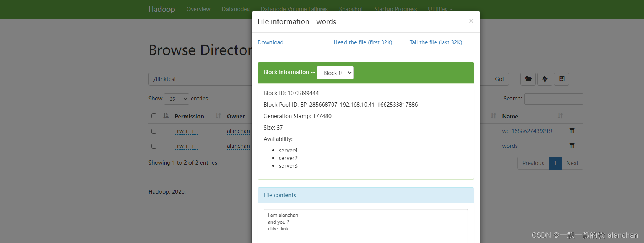Check the box for the words row
The width and height of the screenshot is (644, 243).
[x=154, y=146]
